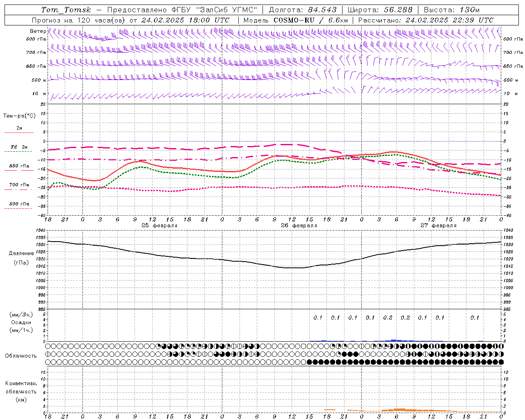Click the tallest orange convective cloud bar
The image size is (525, 420).
pos(399,410)
